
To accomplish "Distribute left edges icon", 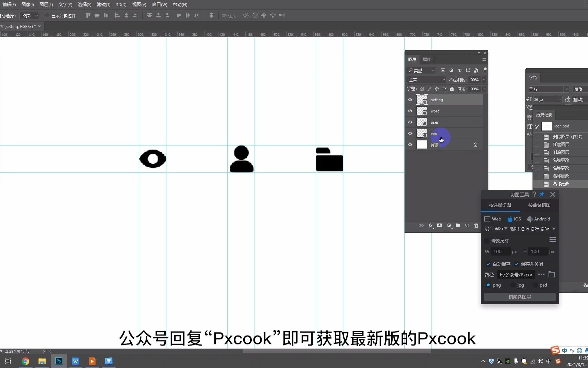I will (x=179, y=15).
